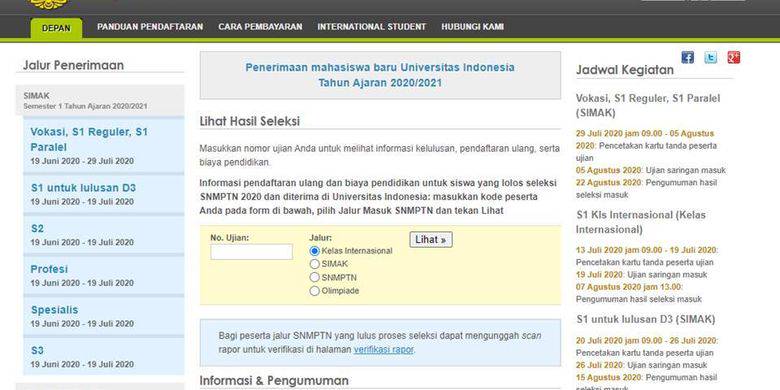Click the 22 Agustus 2020 schedule date
Image resolution: width=780 pixels, height=390 pixels.
tap(608, 183)
